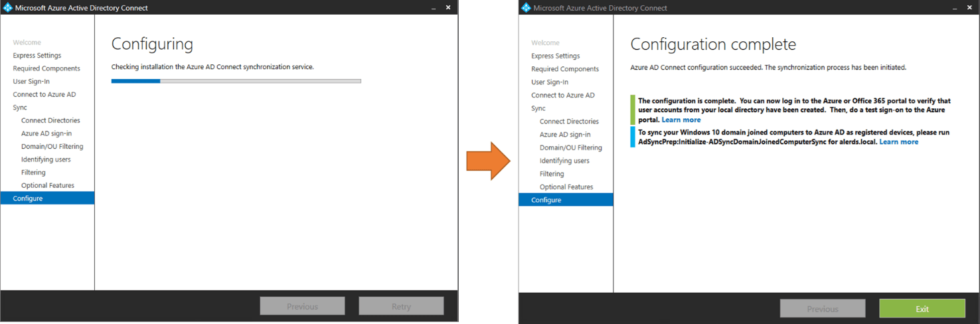980x324 pixels.
Task: Click the green Exit button
Action: [922, 309]
